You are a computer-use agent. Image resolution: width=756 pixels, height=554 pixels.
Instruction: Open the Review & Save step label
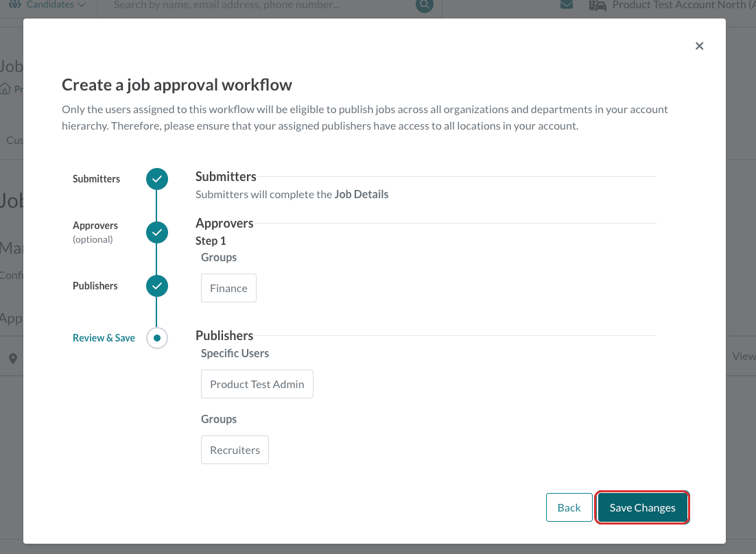(104, 338)
